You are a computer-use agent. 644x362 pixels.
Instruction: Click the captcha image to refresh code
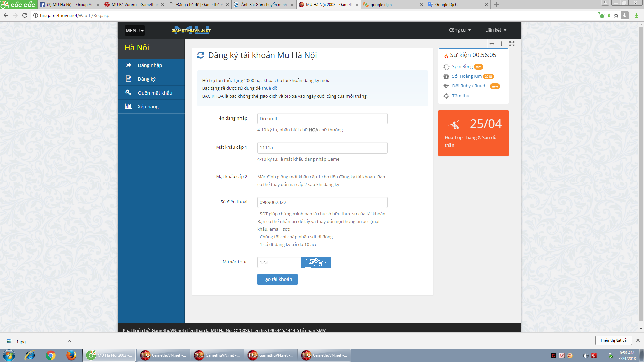pyautogui.click(x=316, y=262)
